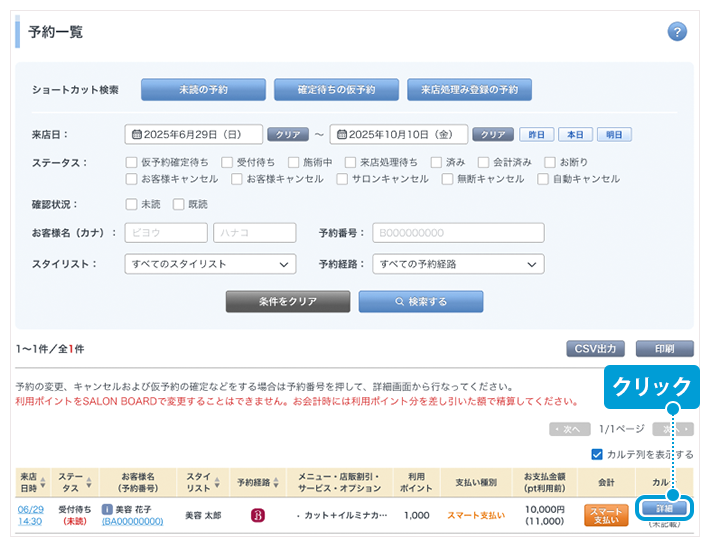Open reservation number BA00000000 link
710x547 pixels.
point(132,522)
